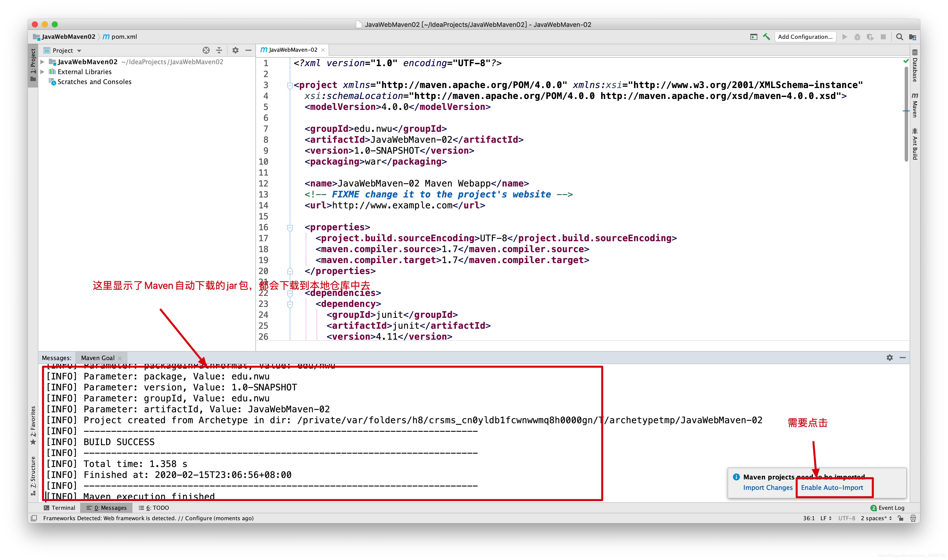The image size is (948, 560).
Task: Open Messages panel settings gear
Action: 889,357
